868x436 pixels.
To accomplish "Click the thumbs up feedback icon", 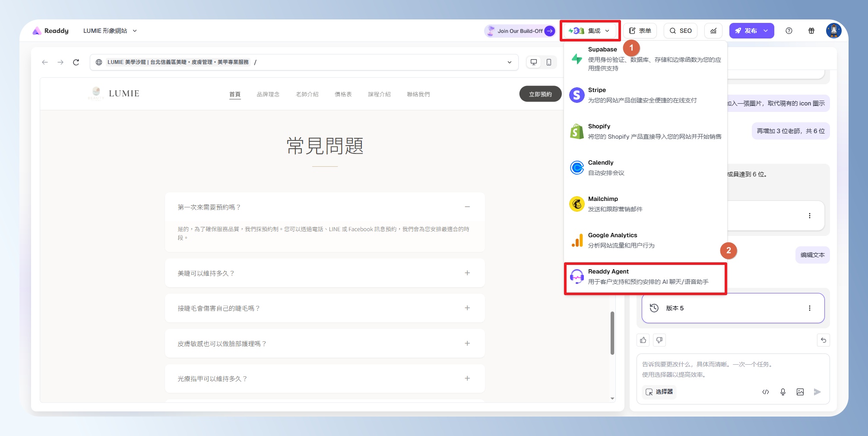I will (643, 340).
